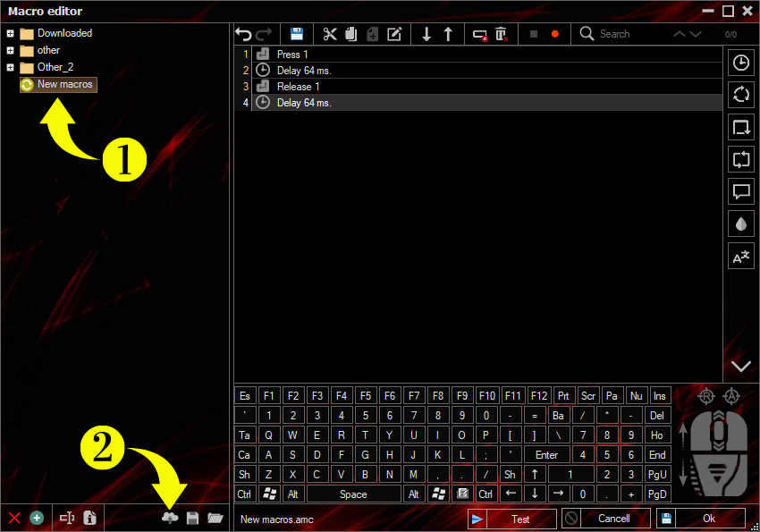
Task: Edit selected line with pencil icon
Action: click(x=394, y=34)
